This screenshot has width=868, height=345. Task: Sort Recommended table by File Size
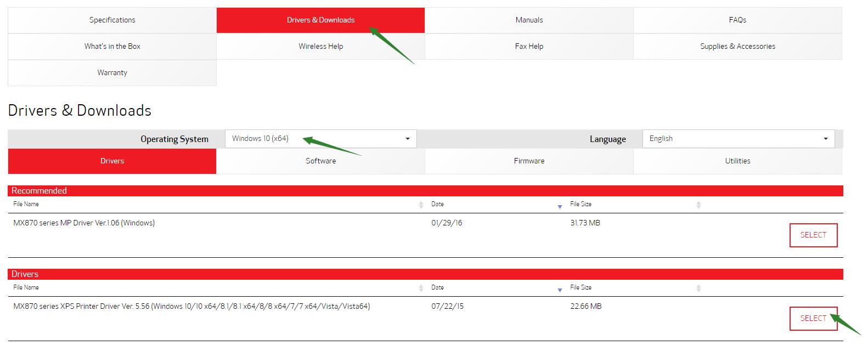click(x=580, y=204)
